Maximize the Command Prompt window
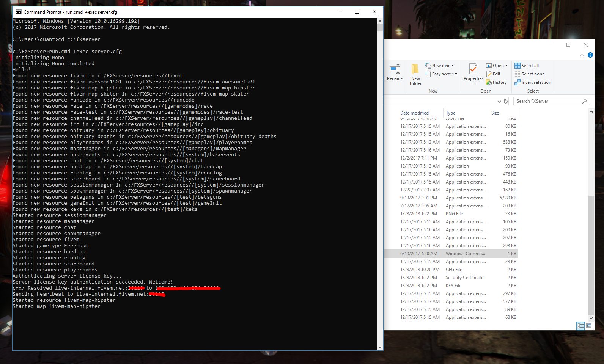Image resolution: width=604 pixels, height=364 pixels. click(x=357, y=12)
